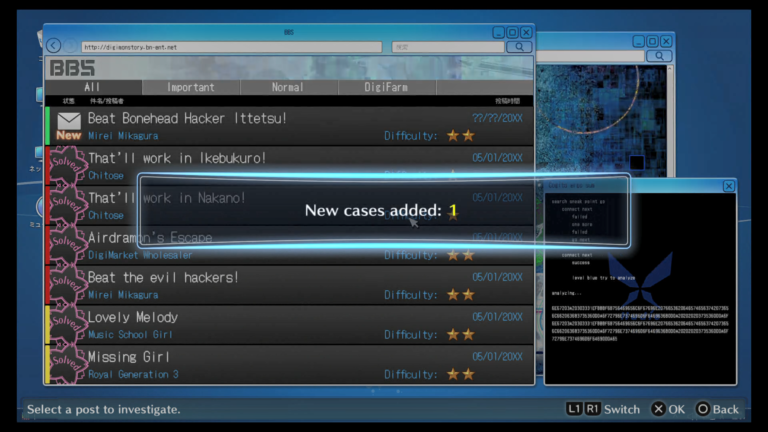Image resolution: width=768 pixels, height=432 pixels.
Task: Close the terminal console window
Action: [x=728, y=186]
